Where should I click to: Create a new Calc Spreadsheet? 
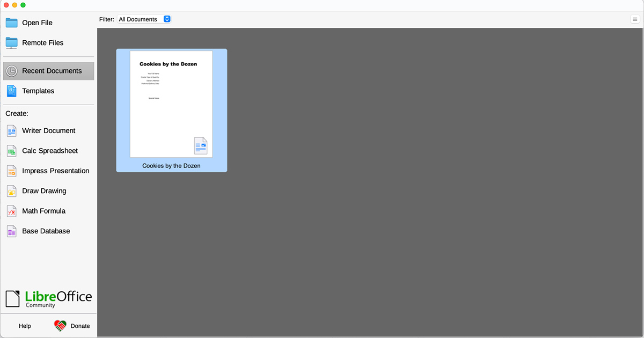click(50, 150)
